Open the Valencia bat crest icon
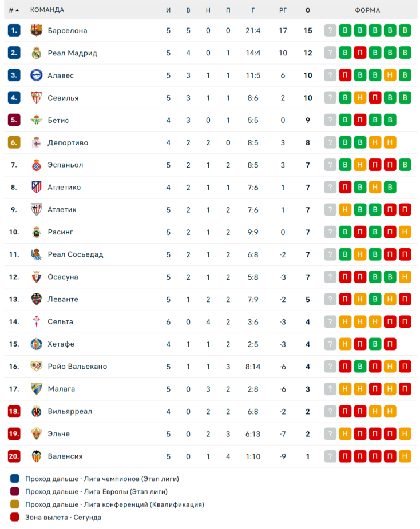Screen dimensions: 420x529 coord(37,456)
